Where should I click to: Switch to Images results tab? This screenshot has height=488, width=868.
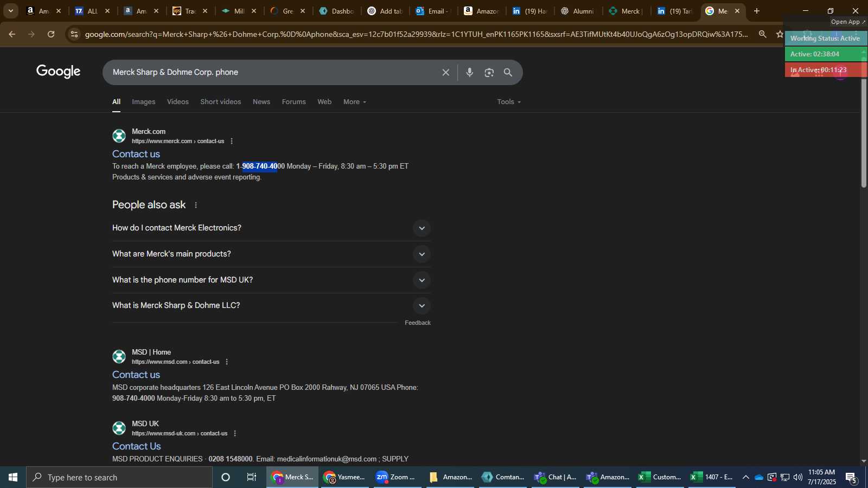144,102
